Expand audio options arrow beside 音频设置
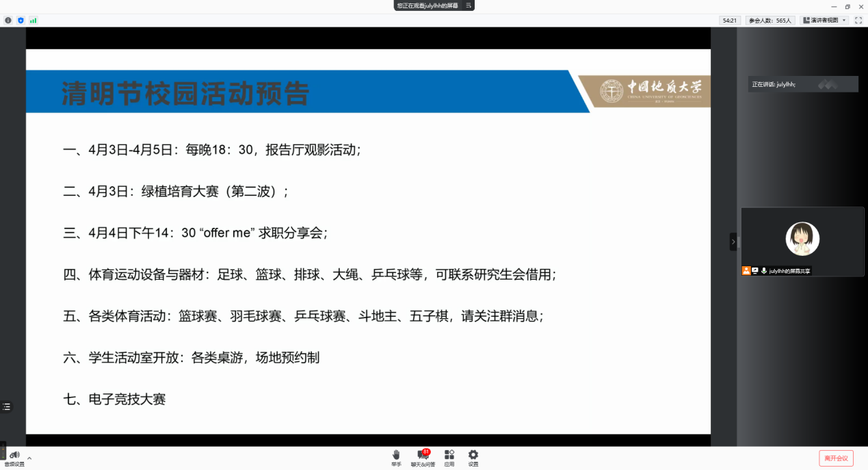This screenshot has height=470, width=868. tap(29, 458)
